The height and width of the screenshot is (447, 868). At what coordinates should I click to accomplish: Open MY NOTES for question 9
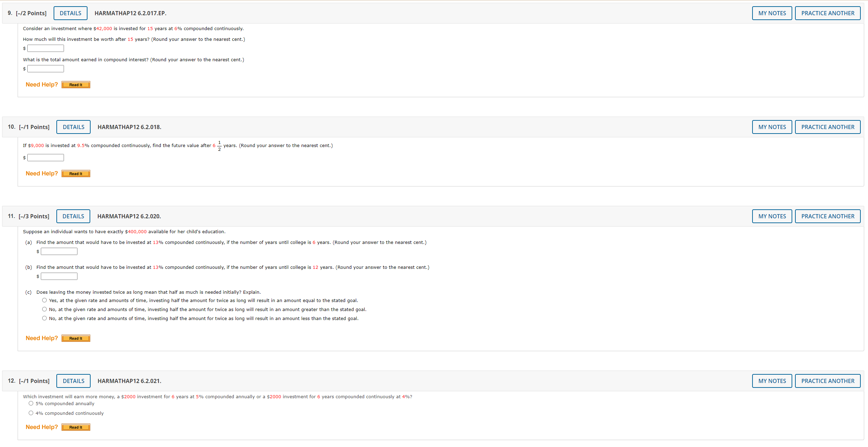(x=772, y=13)
